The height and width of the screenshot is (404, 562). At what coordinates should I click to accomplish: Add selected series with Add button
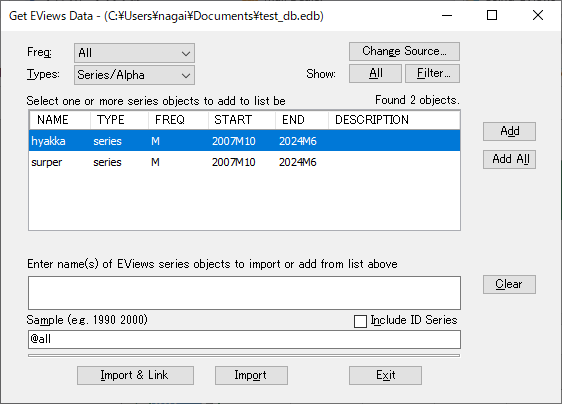pos(509,132)
